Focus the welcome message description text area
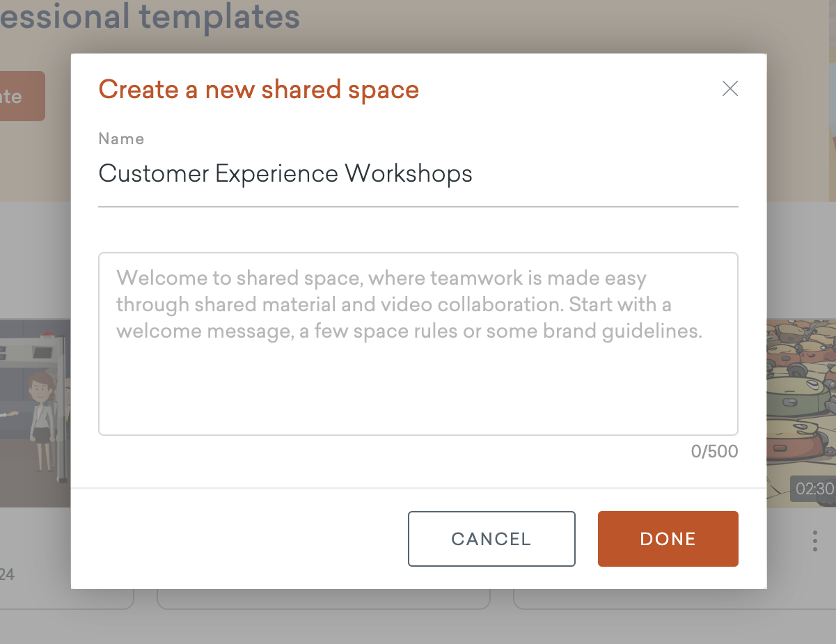 click(x=418, y=344)
